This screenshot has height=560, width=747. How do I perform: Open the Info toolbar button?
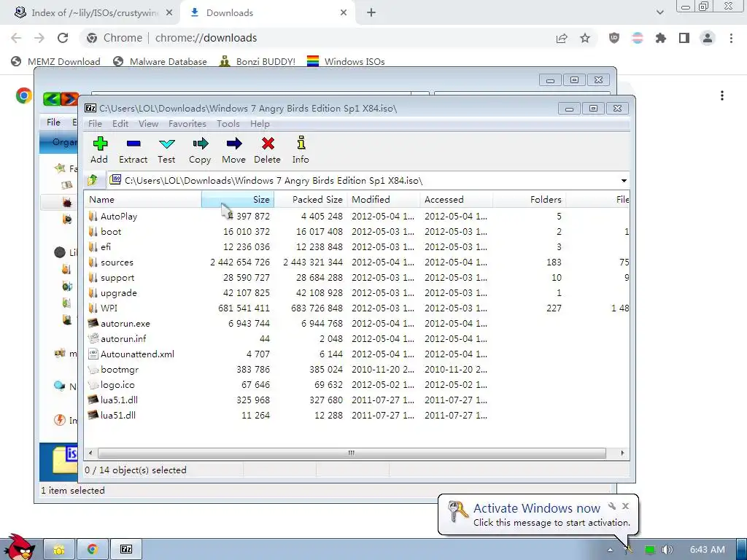[x=301, y=150]
